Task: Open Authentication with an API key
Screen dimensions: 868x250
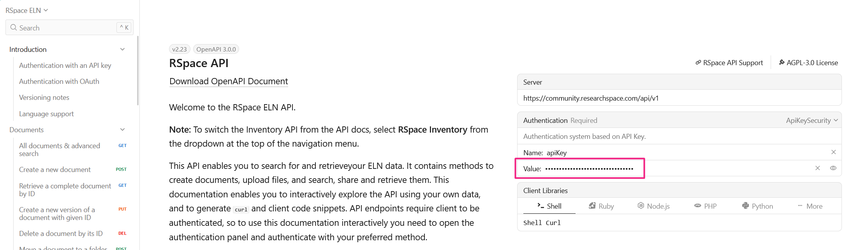Action: (x=65, y=66)
